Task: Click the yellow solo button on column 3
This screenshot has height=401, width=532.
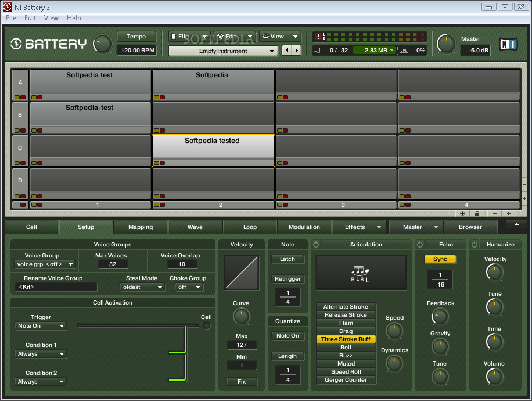Action: click(x=279, y=205)
